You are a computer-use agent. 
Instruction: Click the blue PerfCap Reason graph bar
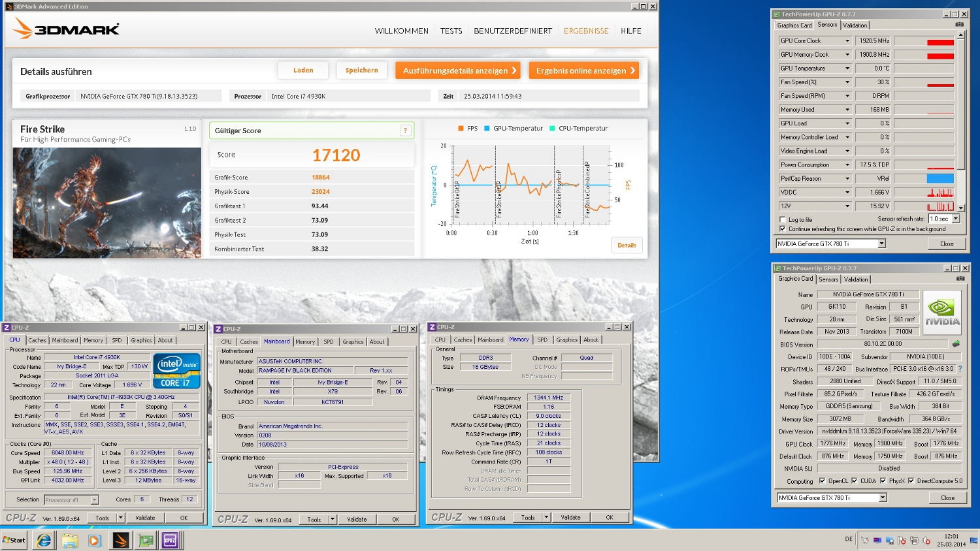(x=940, y=178)
